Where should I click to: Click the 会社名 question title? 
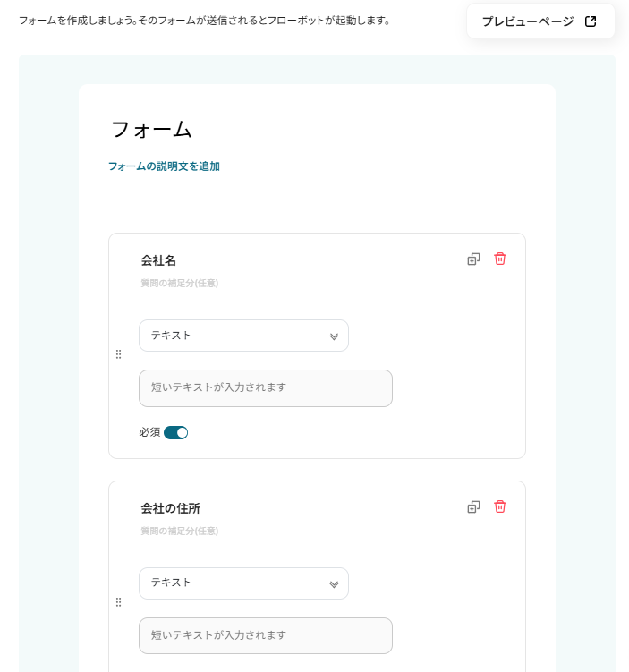tap(158, 260)
